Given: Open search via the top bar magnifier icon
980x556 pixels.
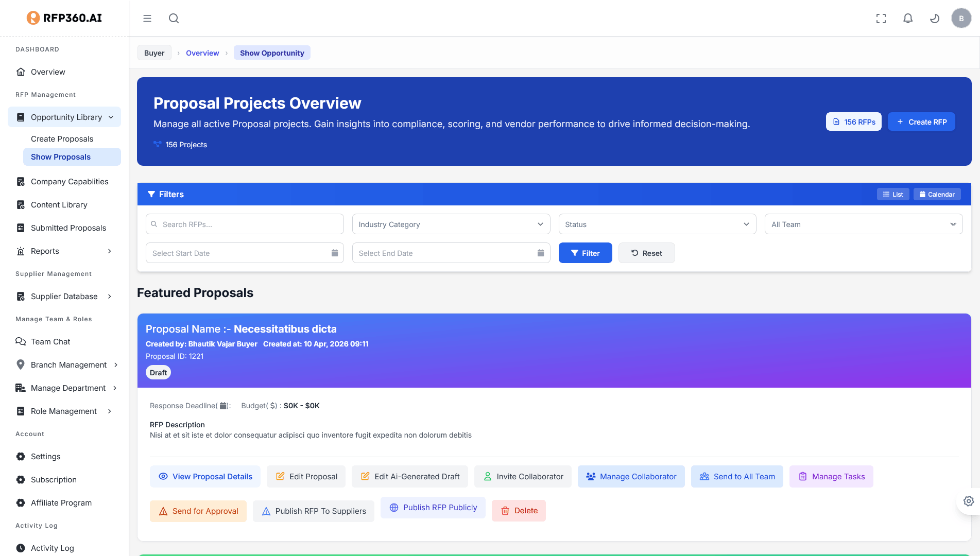Looking at the screenshot, I should tap(174, 19).
